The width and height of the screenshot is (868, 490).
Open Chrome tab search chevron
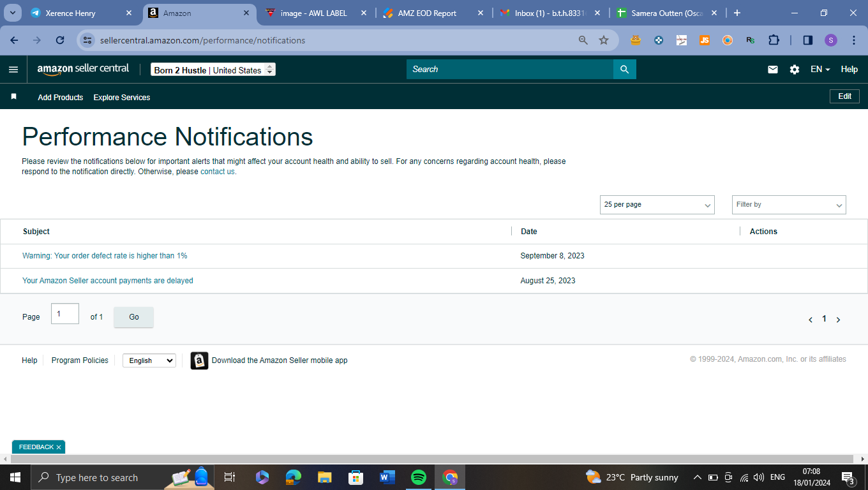[x=12, y=13]
